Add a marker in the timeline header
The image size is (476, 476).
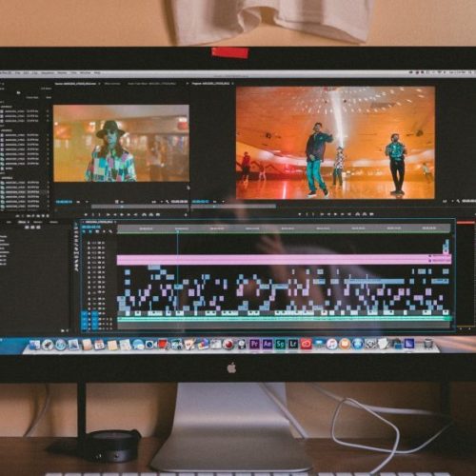104,231
